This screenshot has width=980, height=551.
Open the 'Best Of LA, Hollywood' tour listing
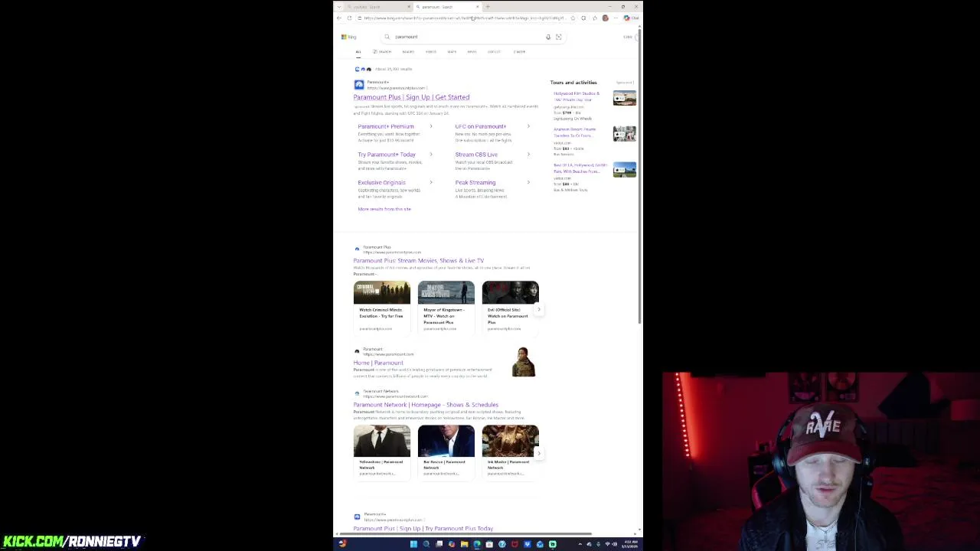pyautogui.click(x=580, y=168)
